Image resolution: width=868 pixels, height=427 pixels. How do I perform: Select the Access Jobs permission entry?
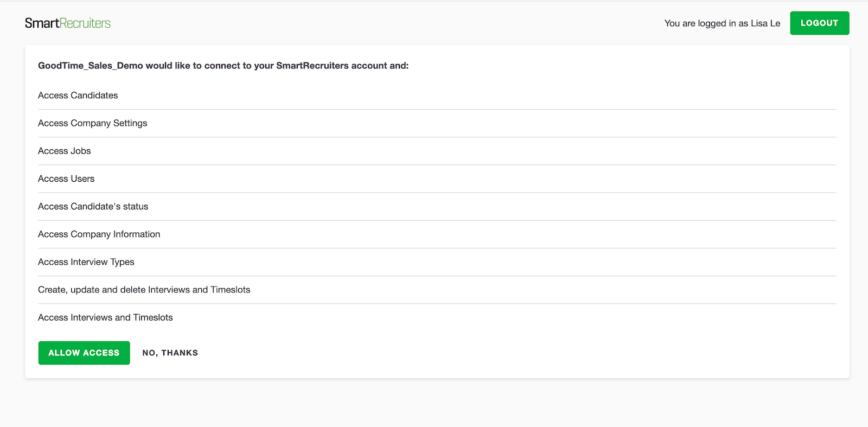pyautogui.click(x=65, y=151)
